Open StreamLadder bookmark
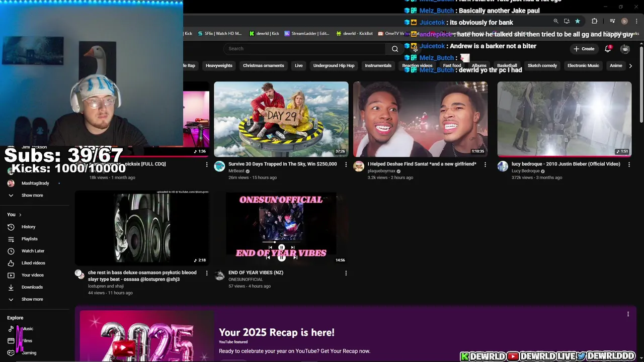This screenshot has width=644, height=362. click(x=307, y=34)
